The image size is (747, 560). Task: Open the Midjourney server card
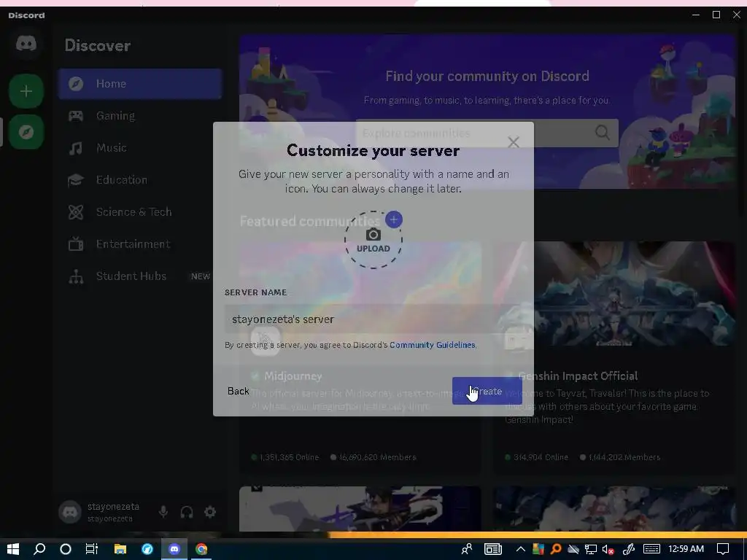click(360, 357)
